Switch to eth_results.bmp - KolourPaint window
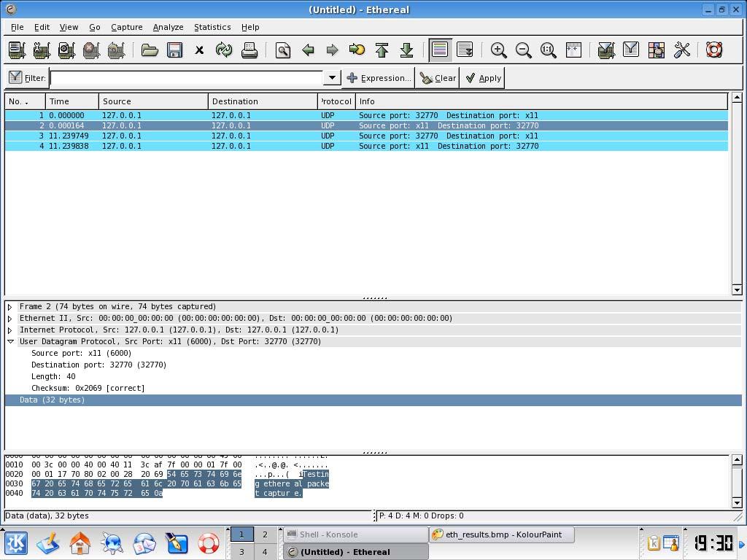The image size is (747, 560). pos(502,534)
